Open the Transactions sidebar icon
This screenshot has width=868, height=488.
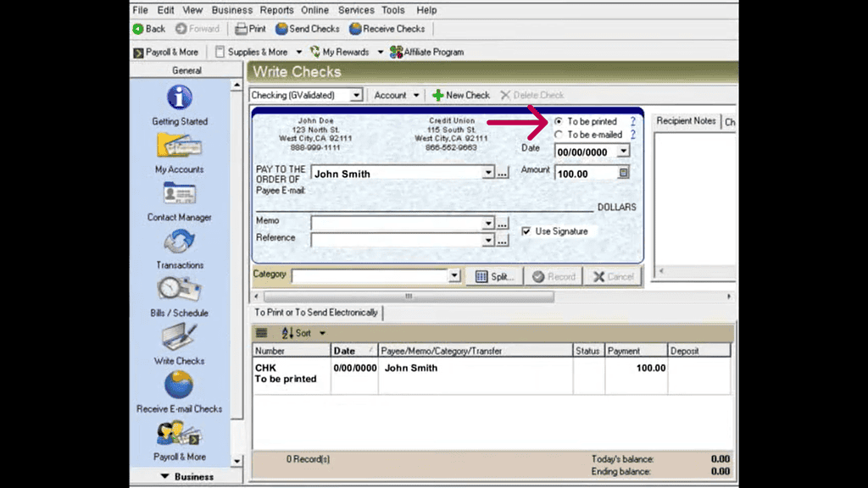[x=179, y=242]
